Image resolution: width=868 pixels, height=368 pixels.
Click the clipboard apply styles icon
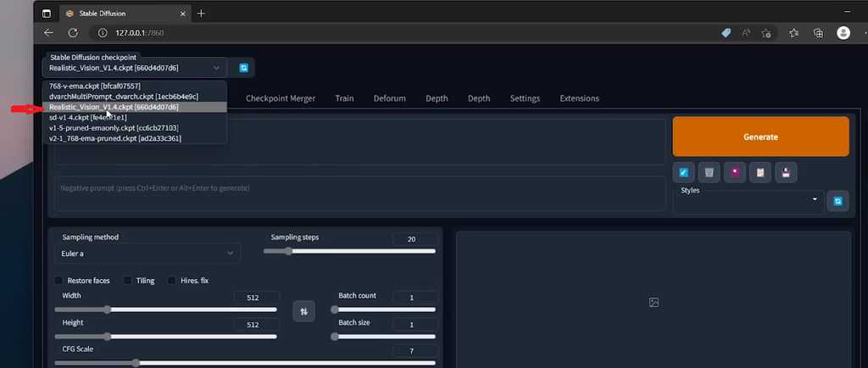click(760, 173)
